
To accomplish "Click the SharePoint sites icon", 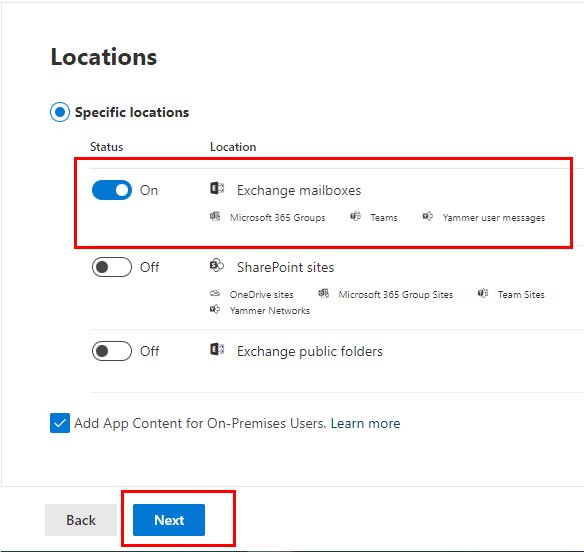I will point(217,266).
